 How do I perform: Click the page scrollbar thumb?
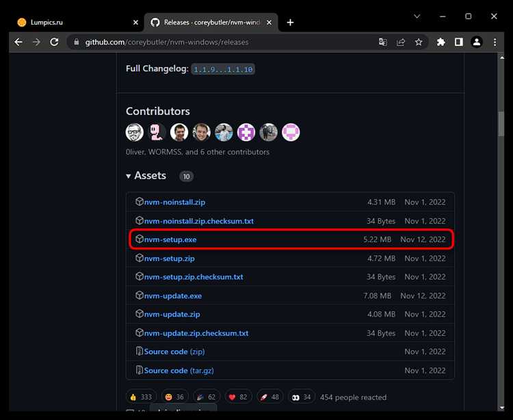pyautogui.click(x=501, y=124)
